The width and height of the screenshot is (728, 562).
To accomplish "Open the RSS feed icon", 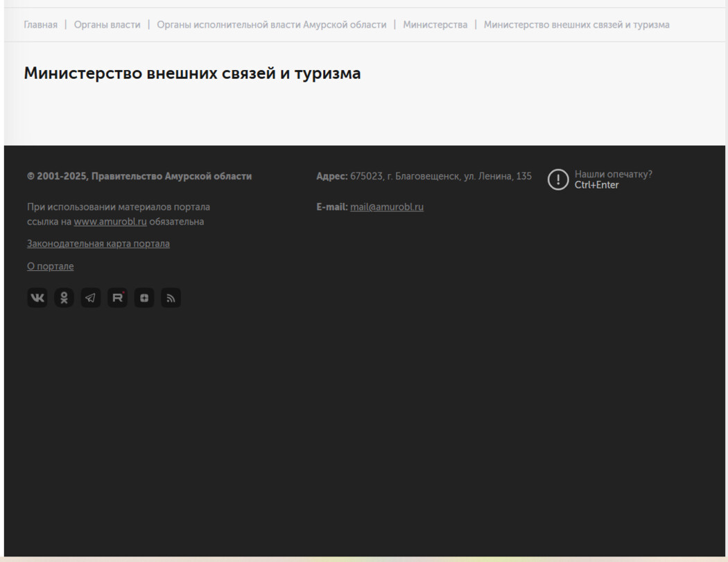I will click(171, 297).
